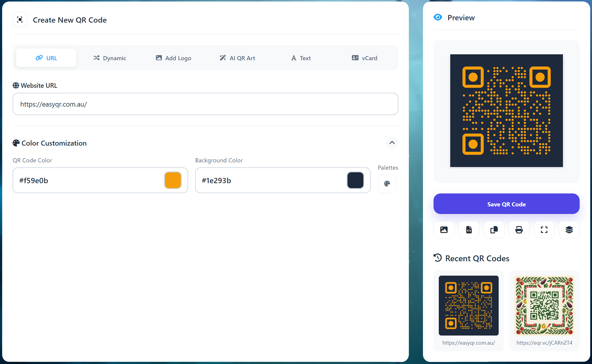The width and height of the screenshot is (592, 364).
Task: Open the batch layers option
Action: point(569,230)
